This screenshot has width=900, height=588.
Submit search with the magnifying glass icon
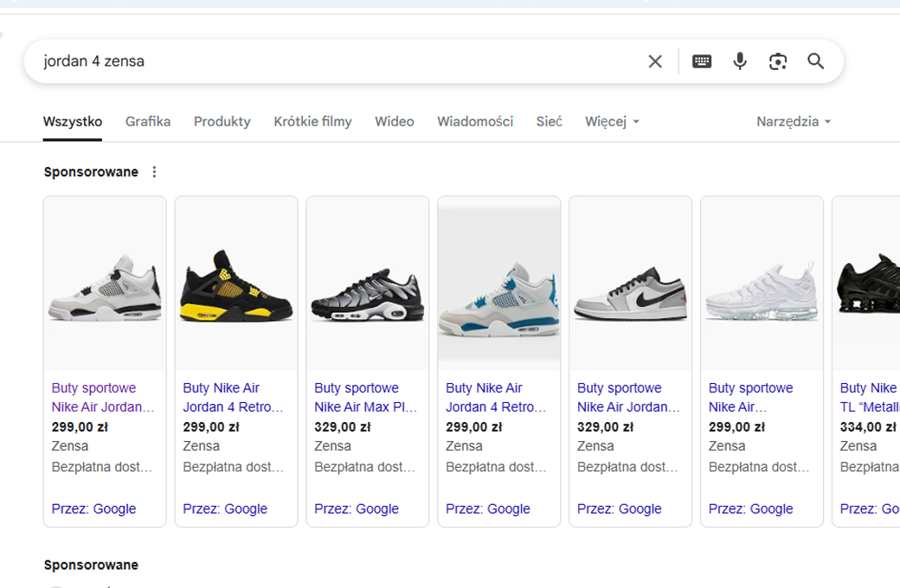point(815,61)
